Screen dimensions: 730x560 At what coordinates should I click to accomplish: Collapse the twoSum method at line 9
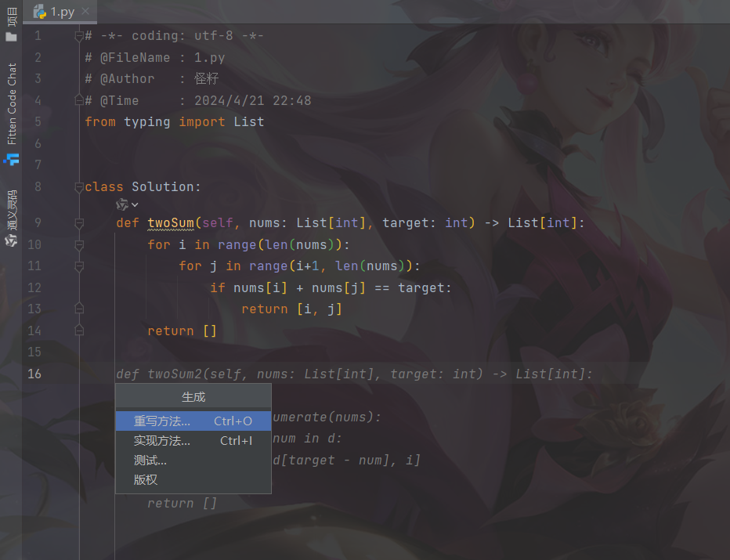point(78,223)
